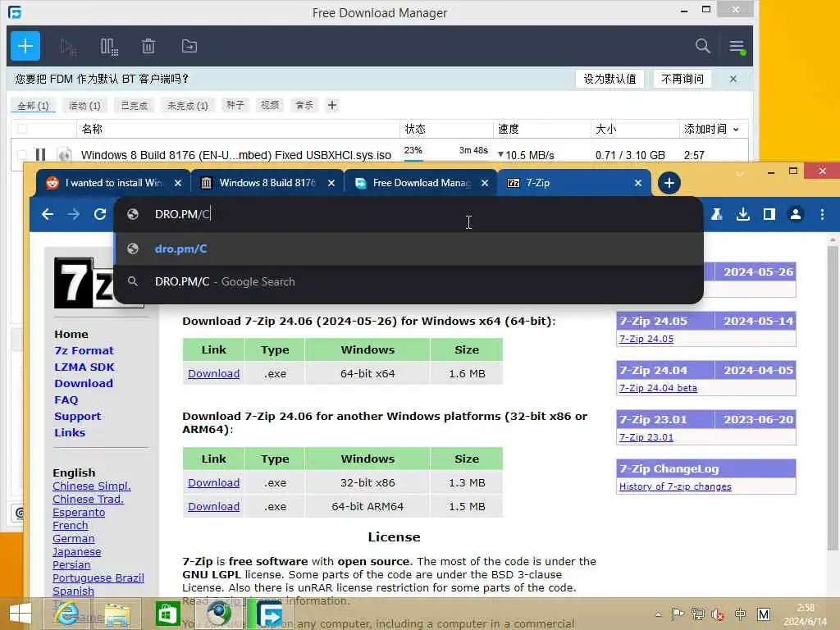The width and height of the screenshot is (840, 630).
Task: Open LZMA SDK sidebar link
Action: tap(84, 367)
